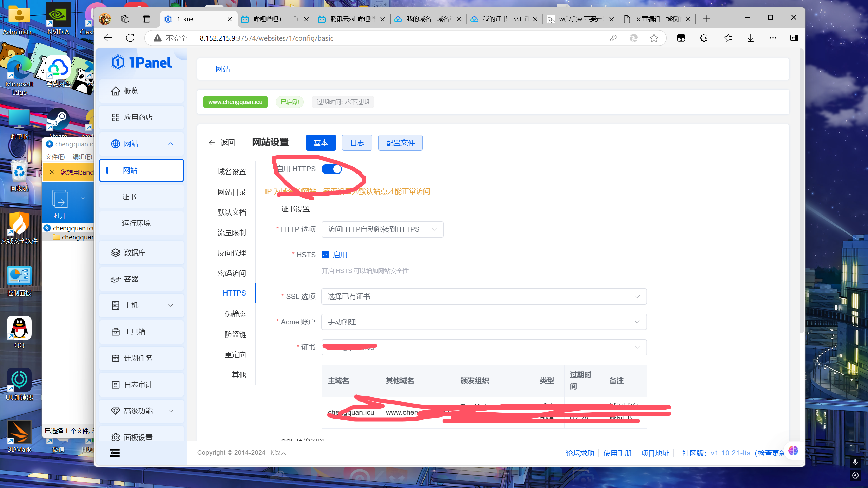Click the favorites star in address bar

point(654,38)
